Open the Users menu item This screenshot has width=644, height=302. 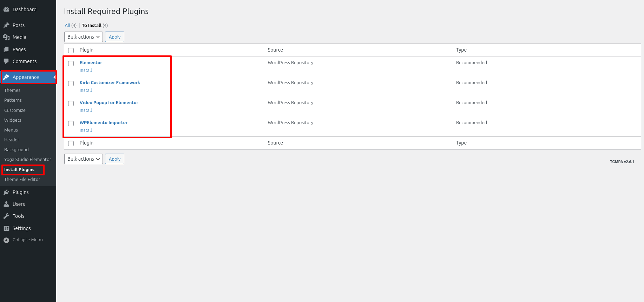click(x=28, y=204)
